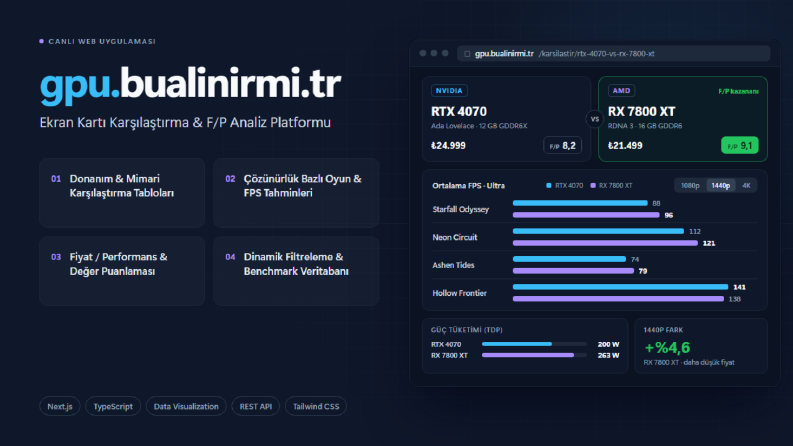The height and width of the screenshot is (446, 793).
Task: Click the gpu.bualinirmi.tr heading
Action: coord(191,84)
